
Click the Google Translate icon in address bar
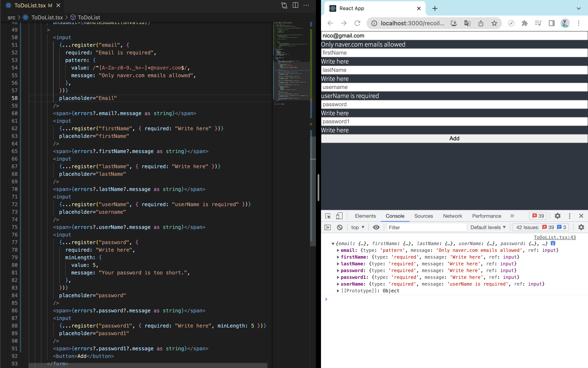(x=467, y=23)
